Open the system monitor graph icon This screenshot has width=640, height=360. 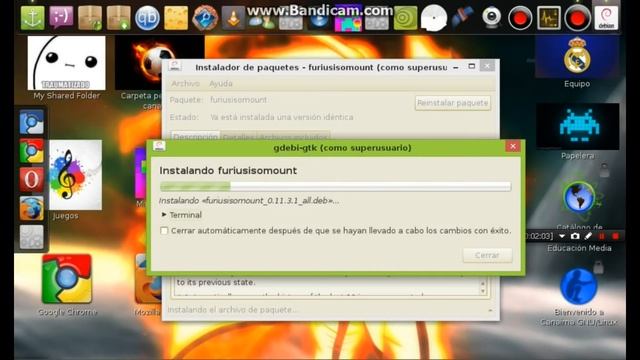coord(549,18)
